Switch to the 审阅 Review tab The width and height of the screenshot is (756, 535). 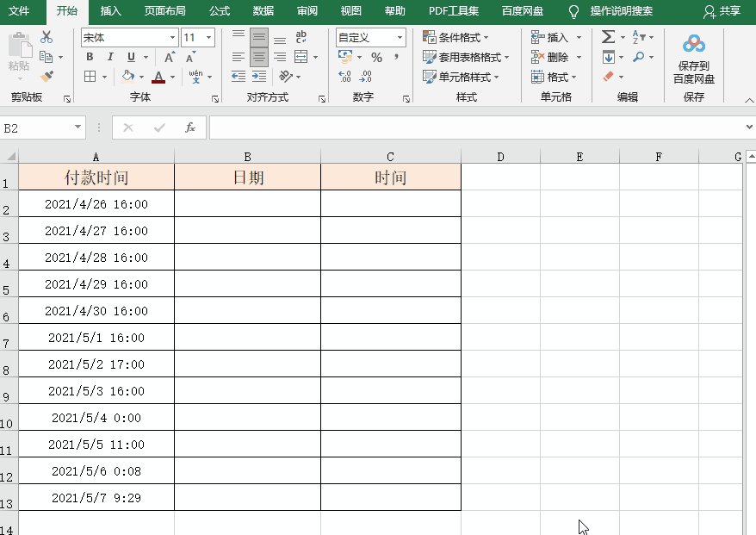coord(307,11)
